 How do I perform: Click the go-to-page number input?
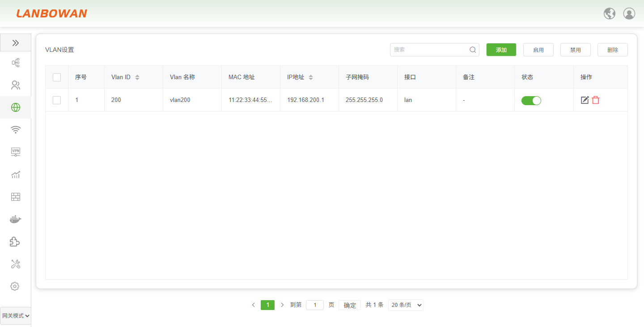click(x=315, y=305)
